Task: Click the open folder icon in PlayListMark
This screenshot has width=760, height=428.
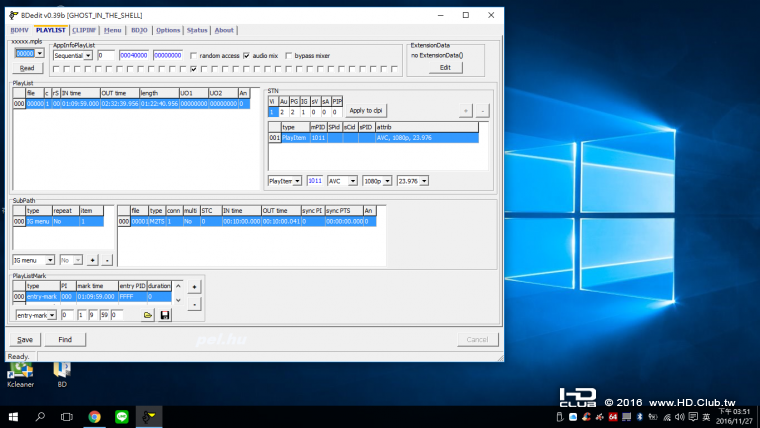Action: 148,315
